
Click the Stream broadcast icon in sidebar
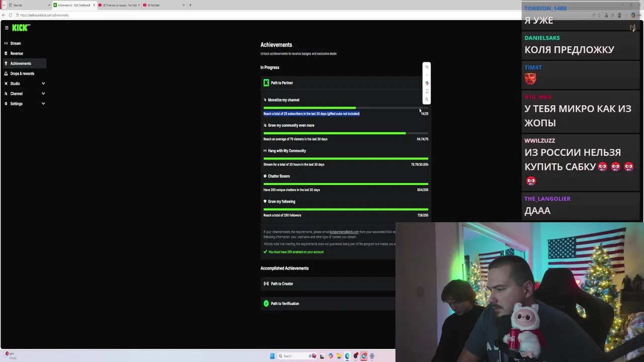coord(6,43)
